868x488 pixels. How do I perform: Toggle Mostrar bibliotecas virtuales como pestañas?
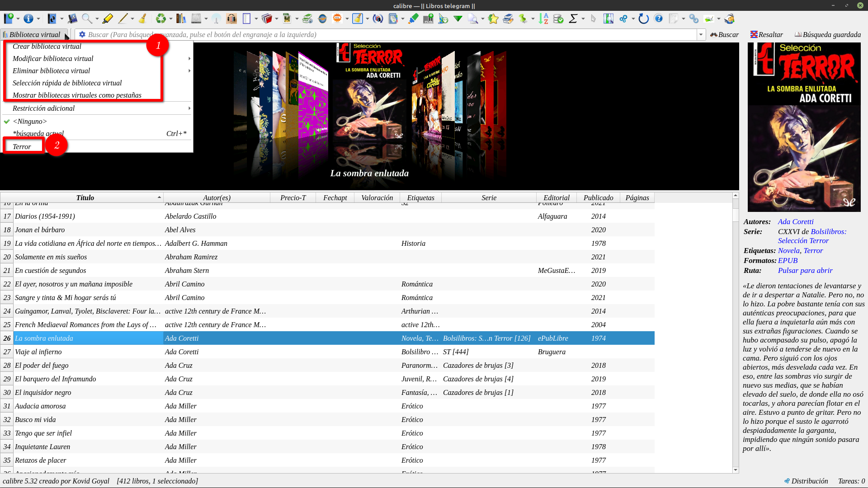[77, 95]
